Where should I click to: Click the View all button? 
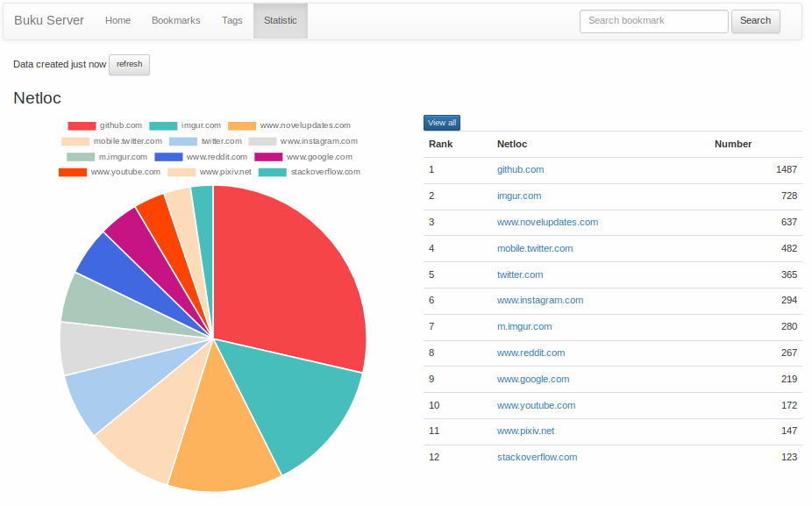[442, 123]
